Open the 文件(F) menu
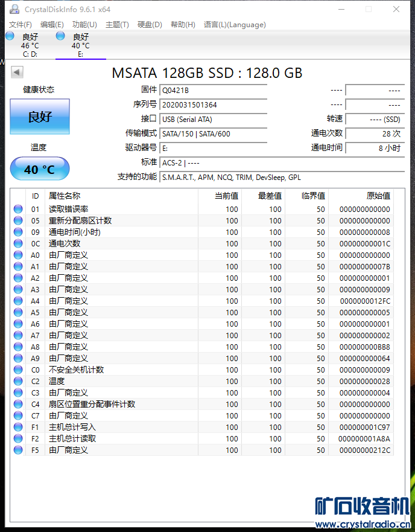 click(x=21, y=25)
